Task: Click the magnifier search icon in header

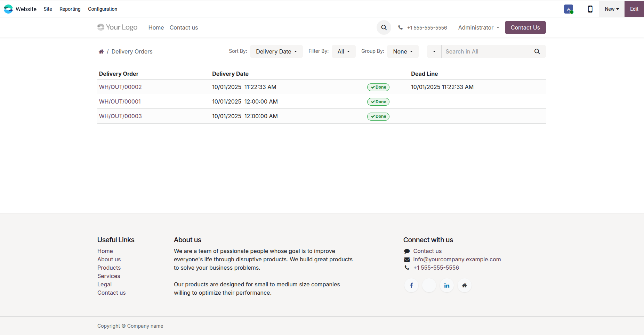Action: coord(384,27)
